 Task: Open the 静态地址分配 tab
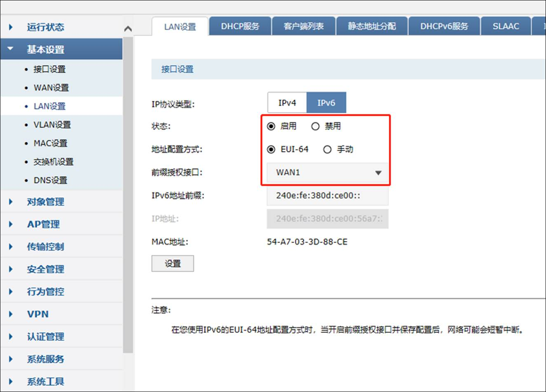(372, 26)
